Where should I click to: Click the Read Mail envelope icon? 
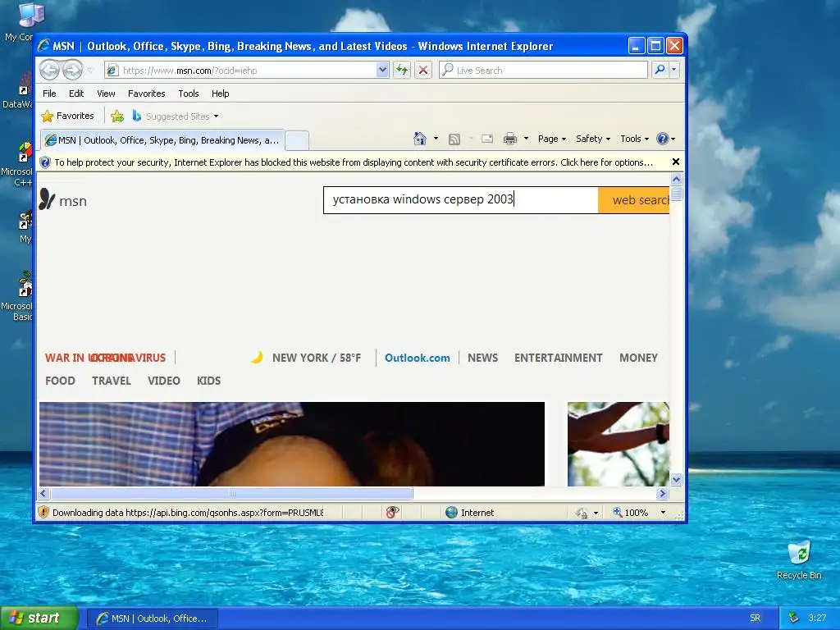click(x=487, y=139)
